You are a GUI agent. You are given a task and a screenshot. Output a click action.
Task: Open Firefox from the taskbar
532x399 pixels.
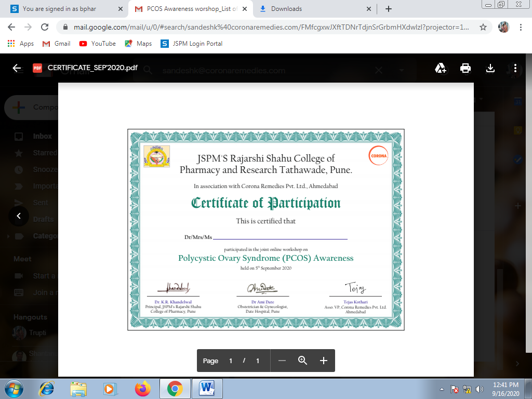coord(142,389)
